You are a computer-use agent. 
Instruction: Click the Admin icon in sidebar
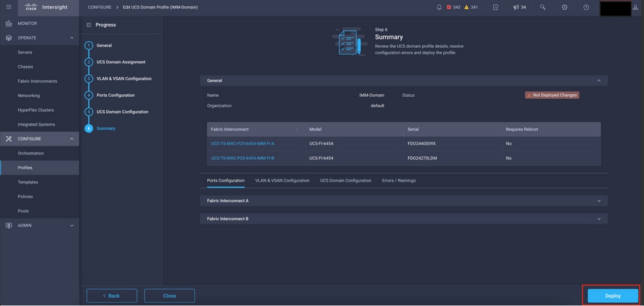(8, 225)
